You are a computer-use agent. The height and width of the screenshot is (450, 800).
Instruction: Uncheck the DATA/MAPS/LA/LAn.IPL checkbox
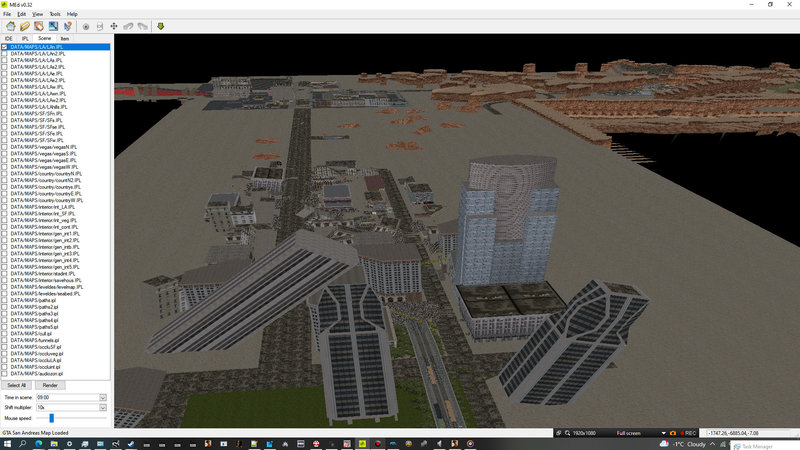tap(5, 47)
